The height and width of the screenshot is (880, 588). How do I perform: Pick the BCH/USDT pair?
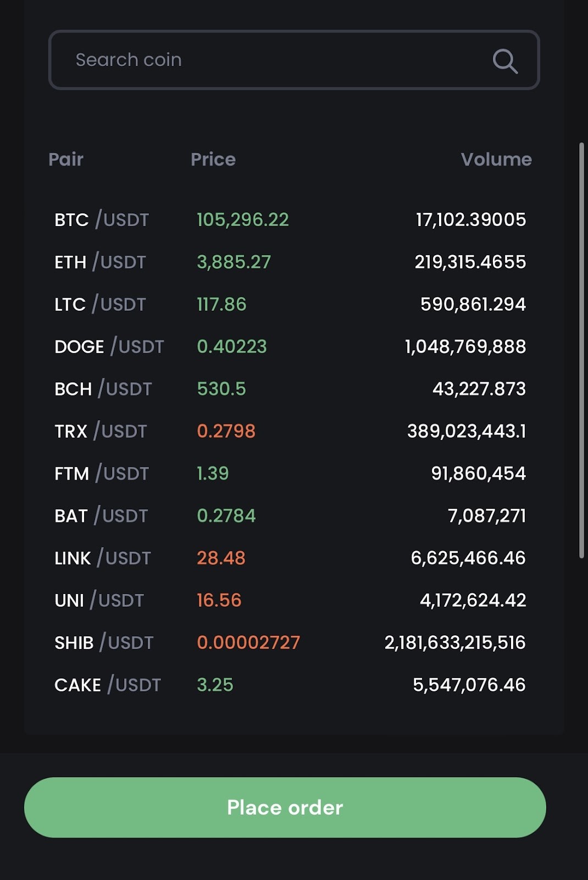(x=103, y=389)
